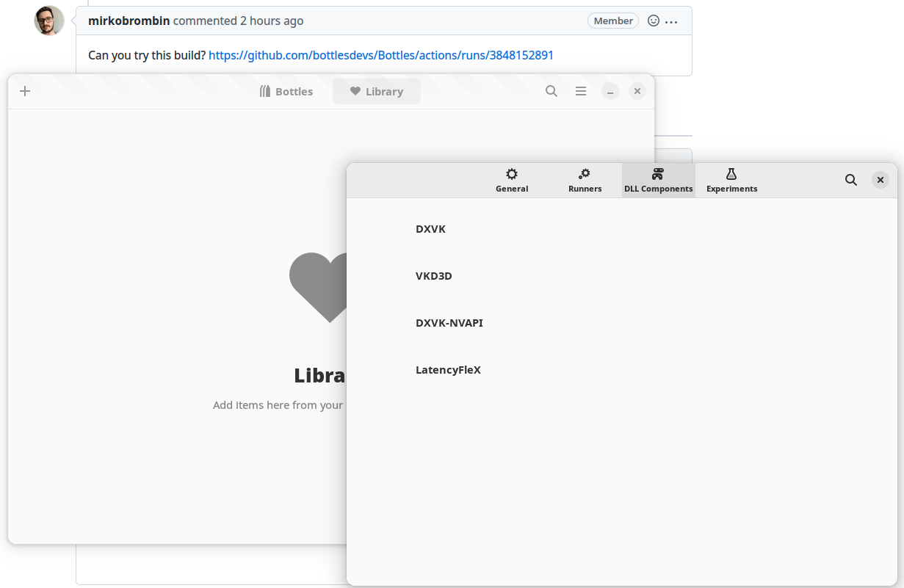Click mirkobrombin's avatar picture

pos(48,21)
